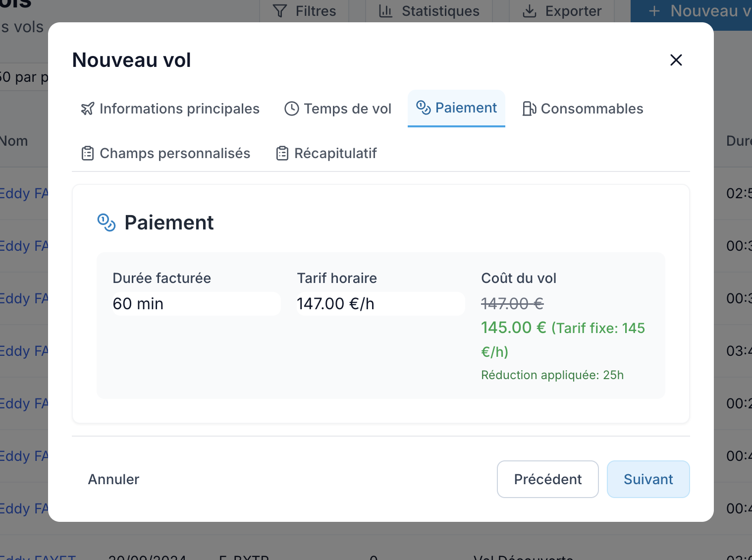Click the airplane icon for Informations principales
The image size is (752, 560).
(87, 109)
